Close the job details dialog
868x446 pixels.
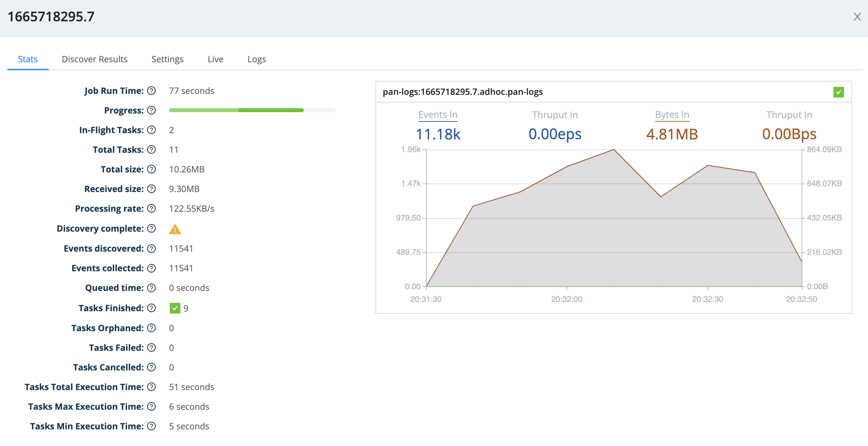(x=857, y=17)
